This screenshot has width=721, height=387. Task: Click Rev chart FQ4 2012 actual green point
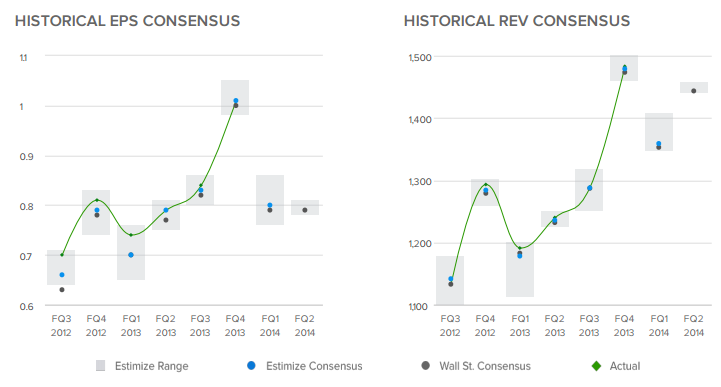click(x=486, y=185)
